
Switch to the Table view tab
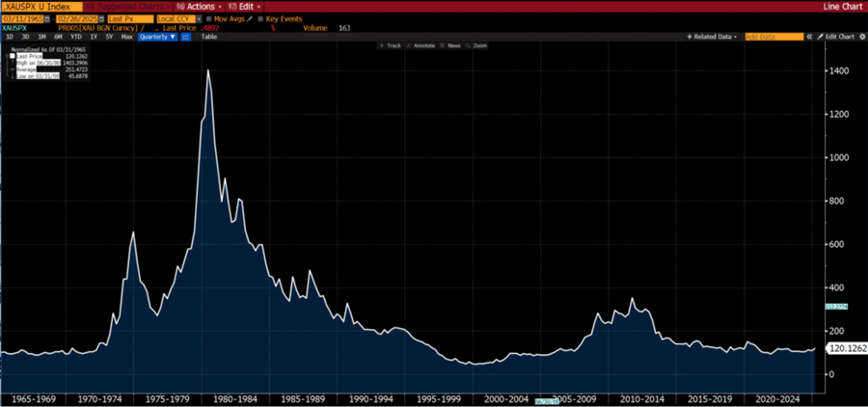click(208, 37)
